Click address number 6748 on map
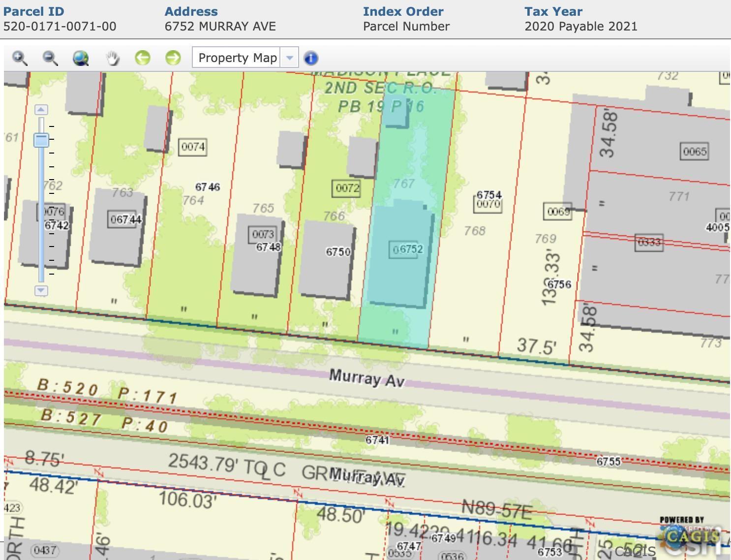Viewport: 731px width, 560px height. 269,247
